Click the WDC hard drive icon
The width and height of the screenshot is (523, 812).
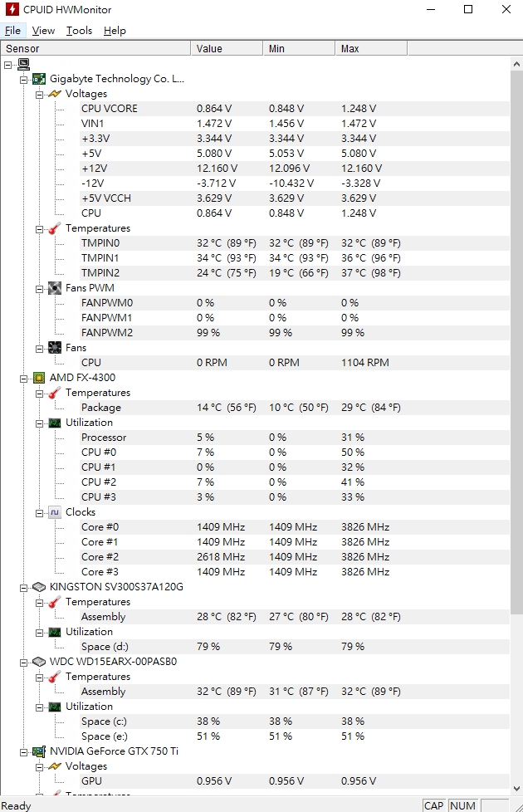coord(39,661)
